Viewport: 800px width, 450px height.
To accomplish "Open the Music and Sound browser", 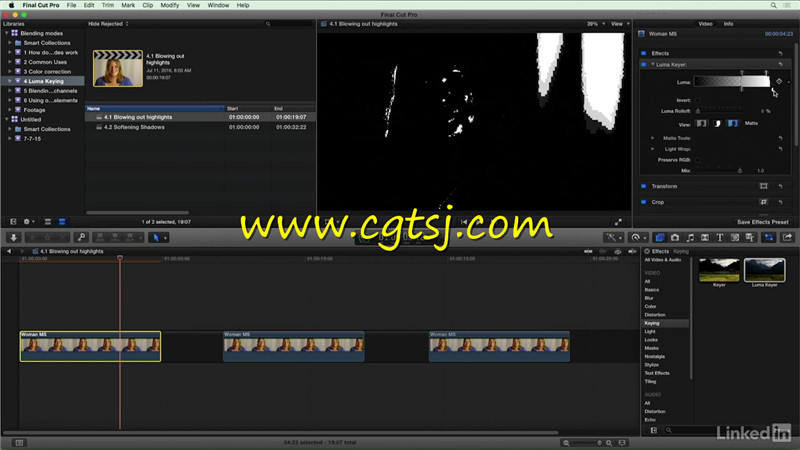I will coord(690,238).
